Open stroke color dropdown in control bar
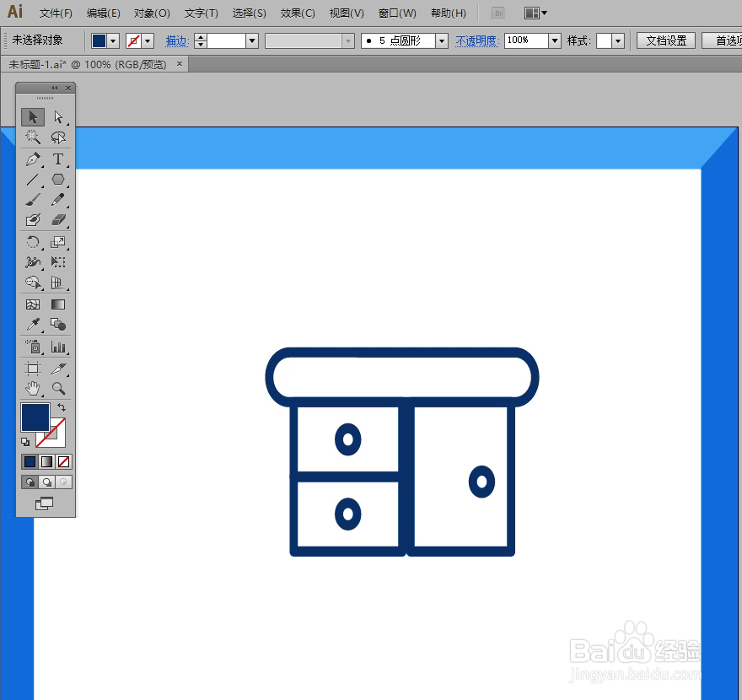 [x=148, y=41]
